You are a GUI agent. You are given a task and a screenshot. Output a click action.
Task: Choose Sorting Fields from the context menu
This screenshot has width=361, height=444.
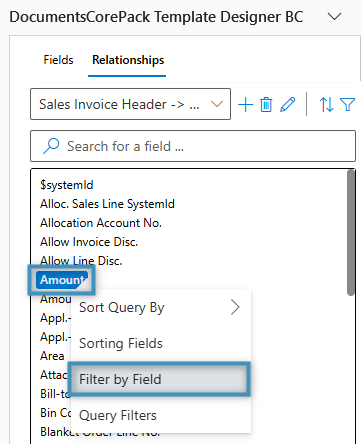click(x=160, y=343)
